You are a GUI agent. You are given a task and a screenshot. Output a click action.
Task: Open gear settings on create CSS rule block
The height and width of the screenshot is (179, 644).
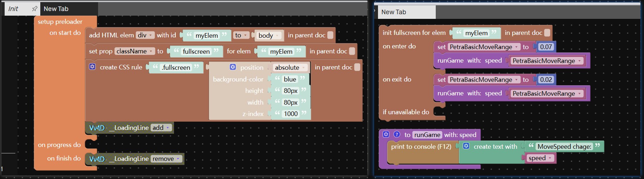click(92, 67)
